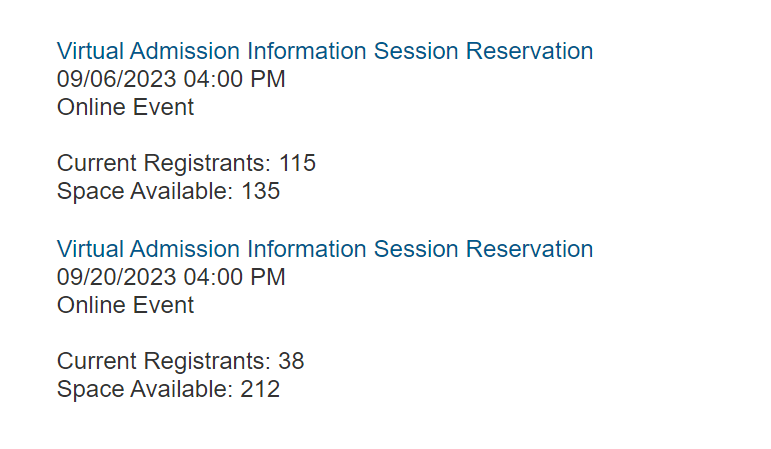Click the Current Registrants label showing 38
Image resolution: width=771 pixels, height=449 pixels.
pos(164,362)
